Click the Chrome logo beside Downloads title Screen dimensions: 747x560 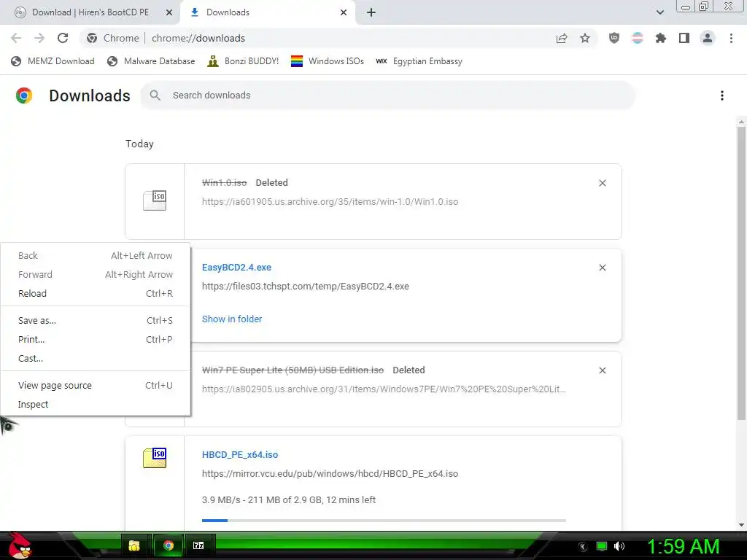coord(24,96)
